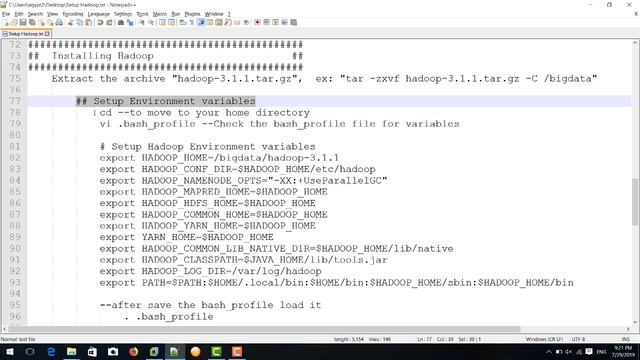This screenshot has height=360, width=640.
Task: Show hidden system tray icons chevron
Action: pyautogui.click(x=549, y=352)
